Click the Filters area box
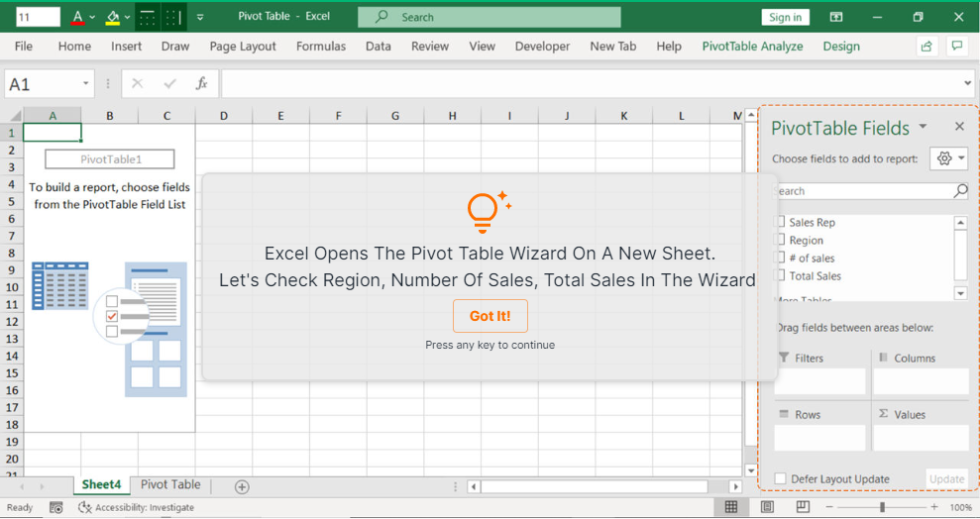 tap(820, 381)
